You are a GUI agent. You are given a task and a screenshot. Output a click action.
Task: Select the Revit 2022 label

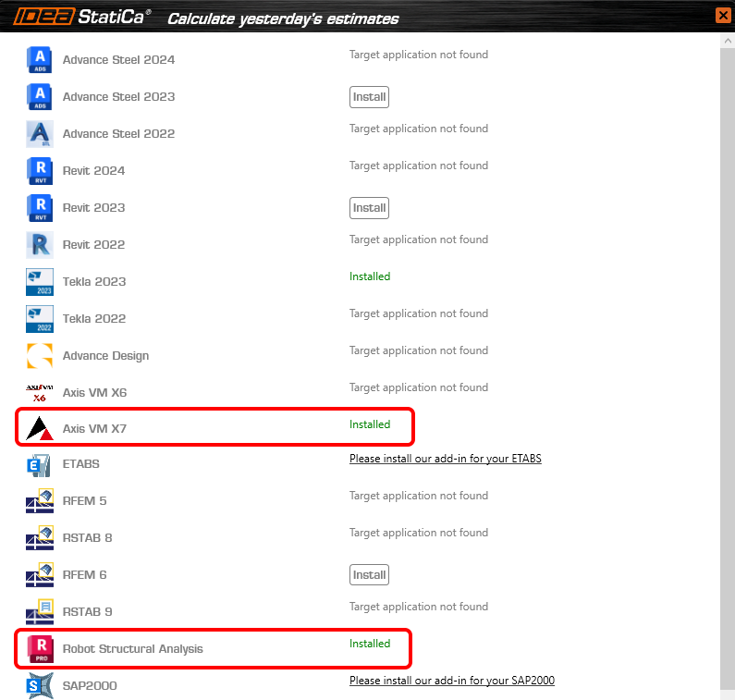pos(93,245)
